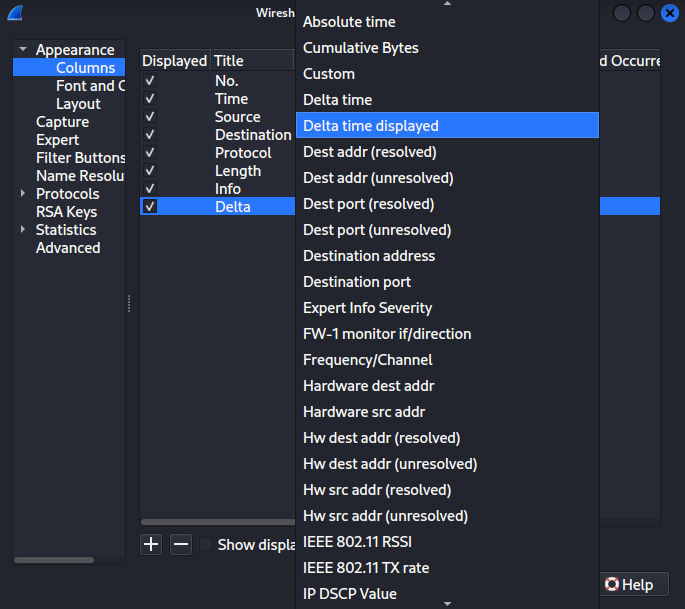Enable the Show displayed columns only checkbox
The image size is (685, 609).
(206, 544)
